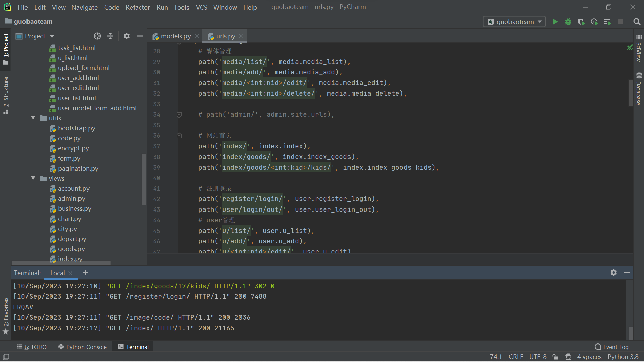Viewport: 644px width, 362px height.
Task: Click the Coverage run icon
Action: (x=581, y=21)
